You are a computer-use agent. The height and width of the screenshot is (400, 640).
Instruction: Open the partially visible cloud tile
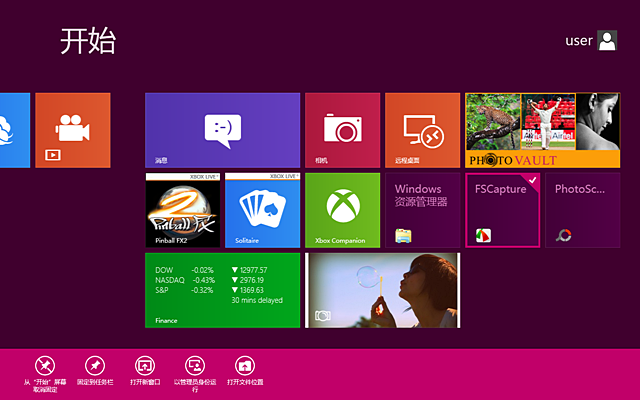pyautogui.click(x=15, y=130)
